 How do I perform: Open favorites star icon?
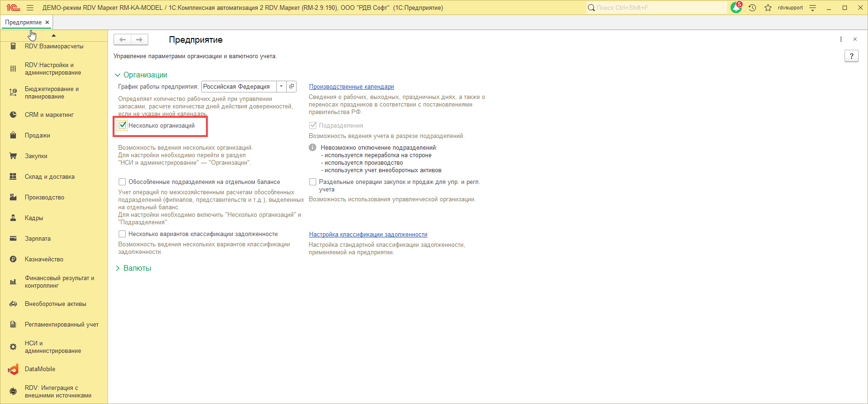coord(768,8)
